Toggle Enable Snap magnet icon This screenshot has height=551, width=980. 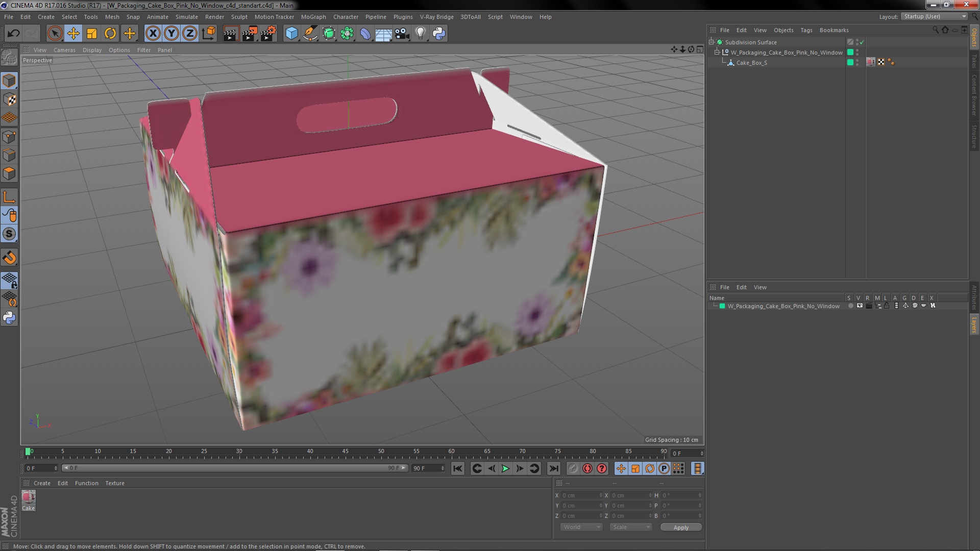9,258
